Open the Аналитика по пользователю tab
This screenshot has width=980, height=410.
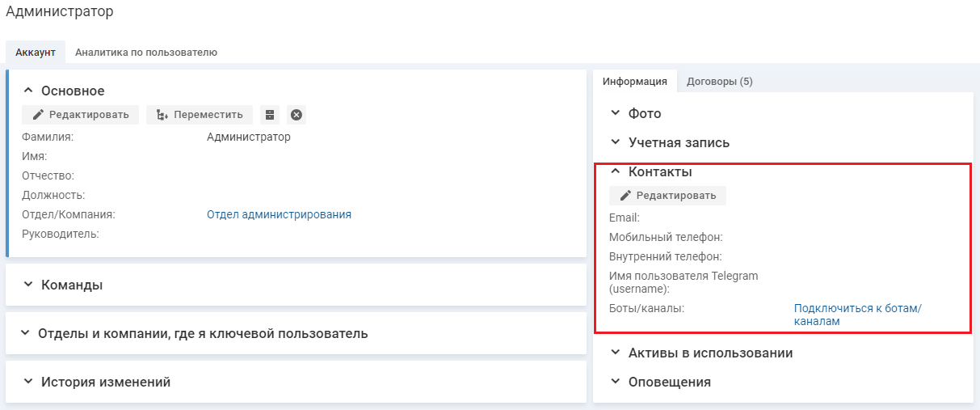point(146,52)
